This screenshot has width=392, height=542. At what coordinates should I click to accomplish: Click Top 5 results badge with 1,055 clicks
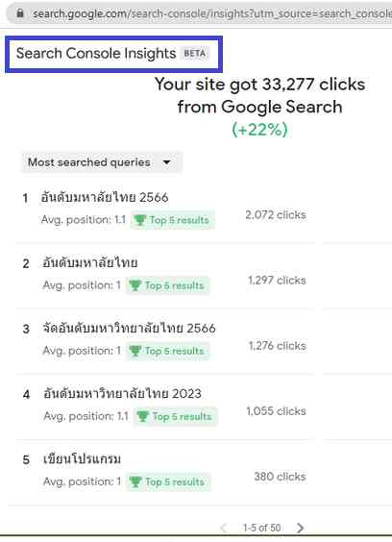pos(175,416)
